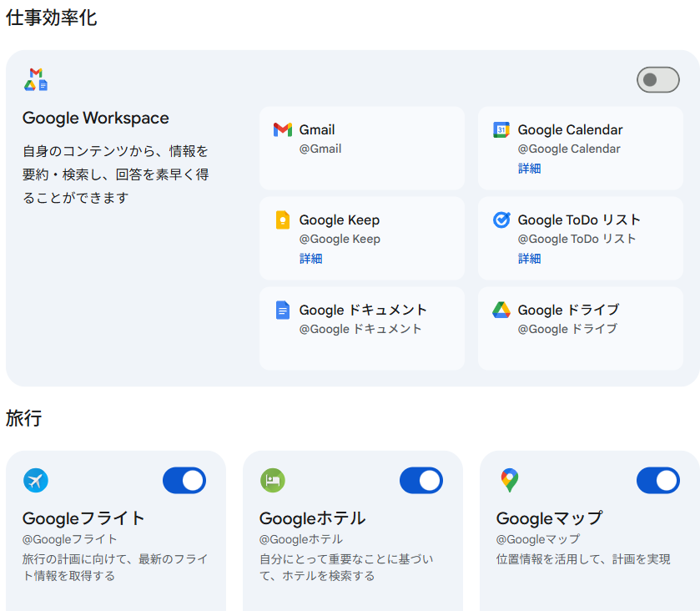
Task: Turn off the Googleホテル switch
Action: [x=421, y=481]
